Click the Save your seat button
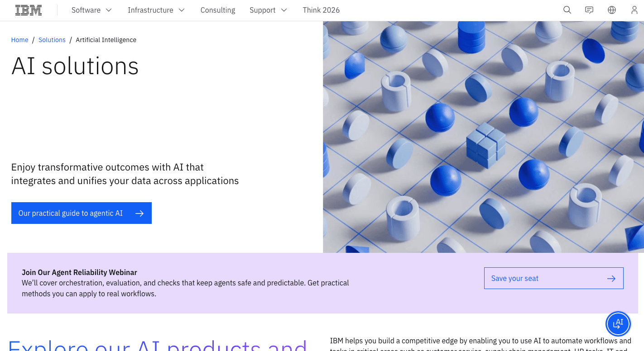Image resolution: width=644 pixels, height=351 pixels. [x=553, y=278]
